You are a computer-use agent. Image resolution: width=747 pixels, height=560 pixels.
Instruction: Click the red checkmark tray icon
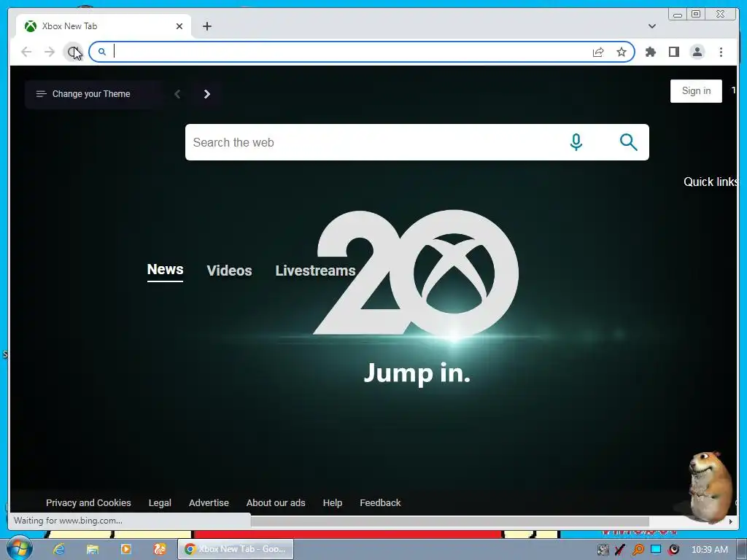(x=620, y=550)
